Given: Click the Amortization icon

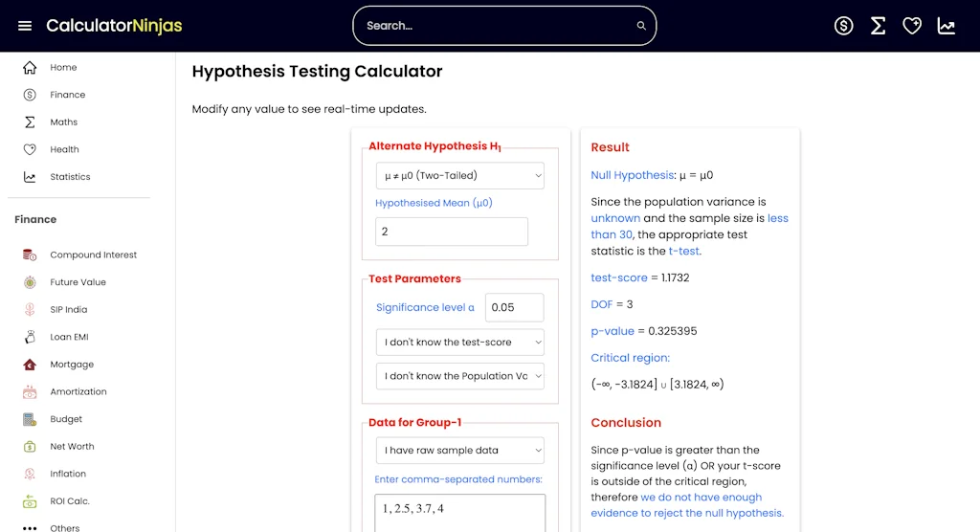Looking at the screenshot, I should click(30, 392).
